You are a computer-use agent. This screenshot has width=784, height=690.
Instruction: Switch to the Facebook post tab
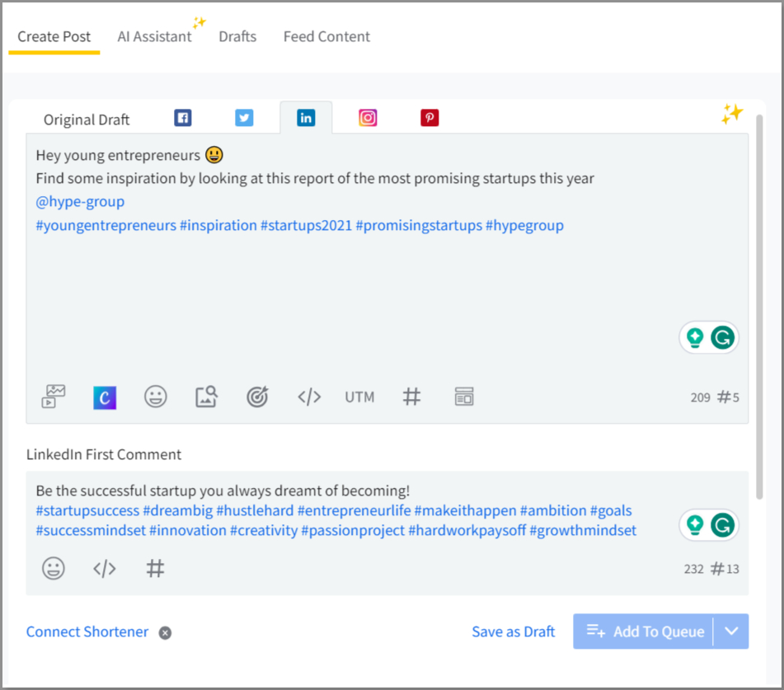point(183,118)
